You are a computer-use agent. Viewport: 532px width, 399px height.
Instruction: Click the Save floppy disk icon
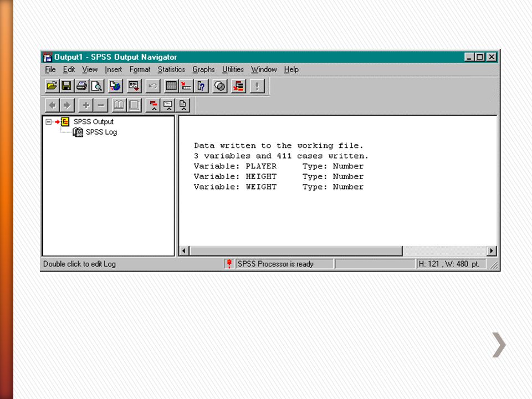66,86
